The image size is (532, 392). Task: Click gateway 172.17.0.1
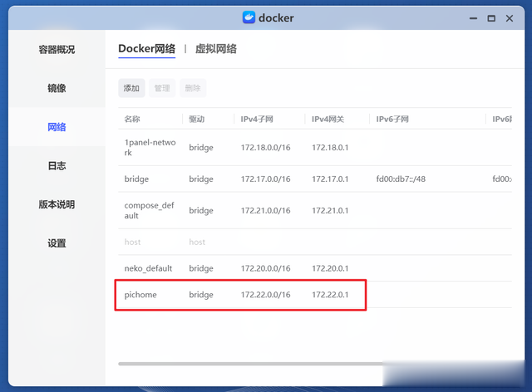[330, 179]
